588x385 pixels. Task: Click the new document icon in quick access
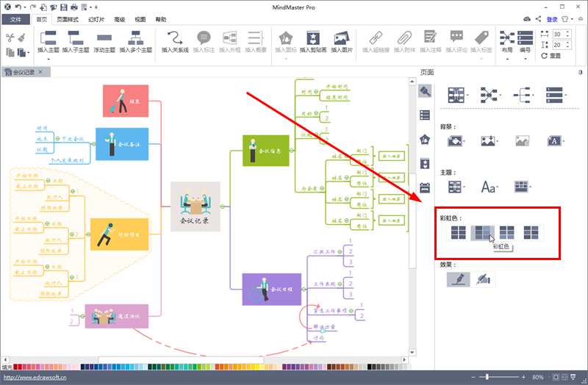click(x=43, y=7)
